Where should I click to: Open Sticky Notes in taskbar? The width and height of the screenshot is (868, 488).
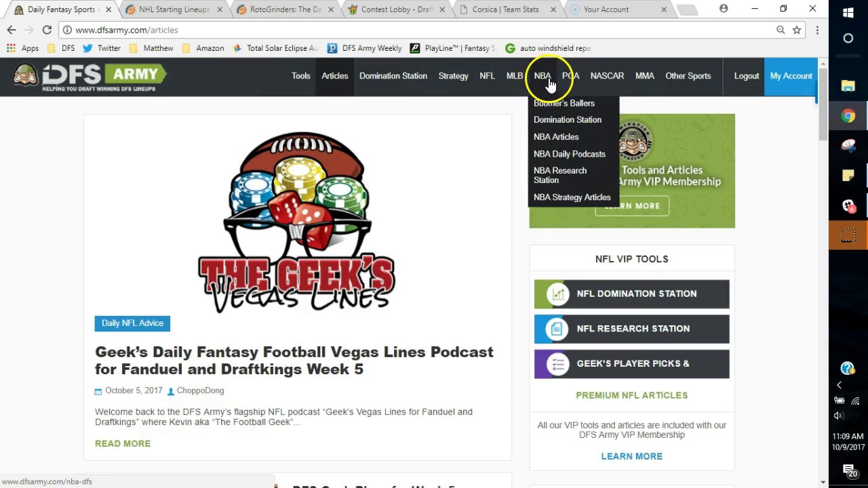tap(848, 176)
